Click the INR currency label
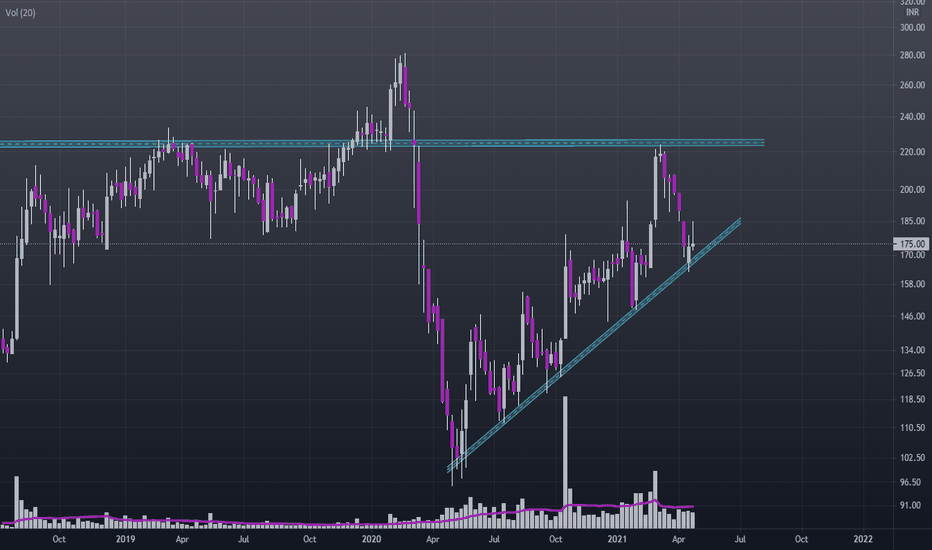The width and height of the screenshot is (932, 550). click(912, 12)
